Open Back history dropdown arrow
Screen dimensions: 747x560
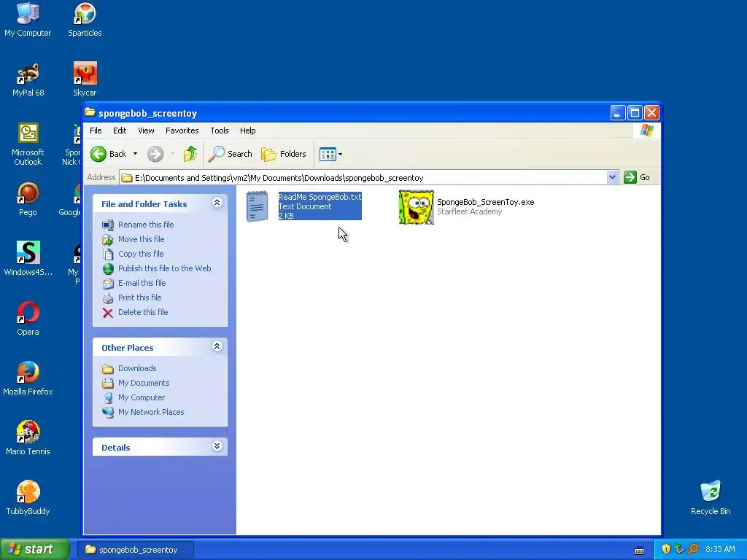(135, 154)
